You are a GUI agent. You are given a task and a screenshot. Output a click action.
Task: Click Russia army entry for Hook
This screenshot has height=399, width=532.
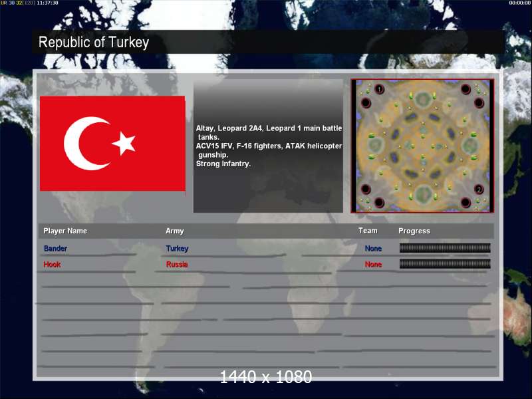177,264
